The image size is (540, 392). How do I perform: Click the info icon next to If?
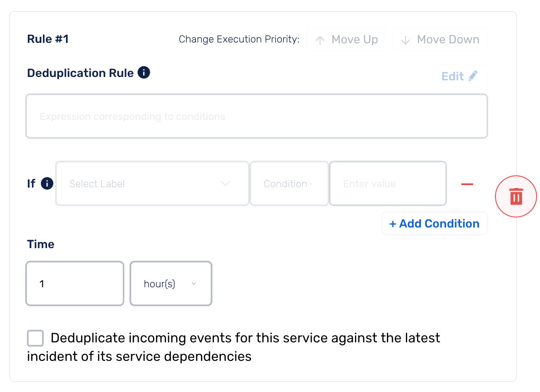click(x=47, y=184)
